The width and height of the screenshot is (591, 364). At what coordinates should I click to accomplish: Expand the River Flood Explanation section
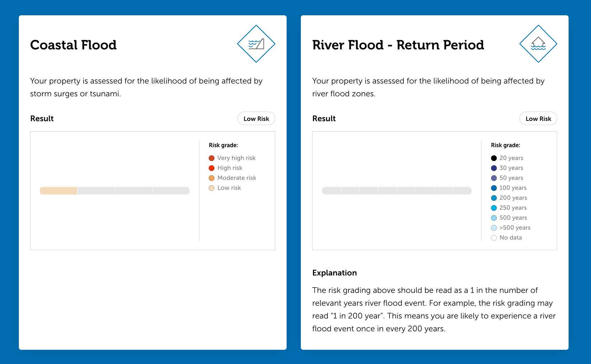334,273
